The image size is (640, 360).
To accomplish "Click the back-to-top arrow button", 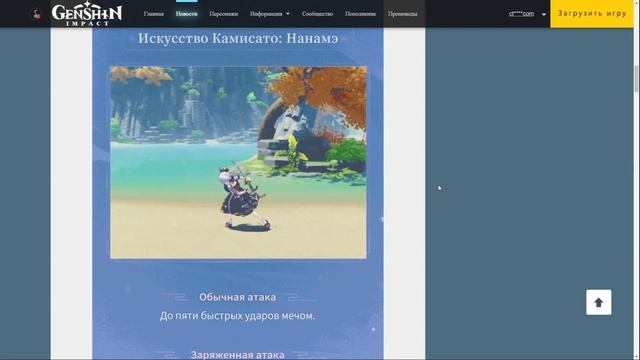I will 599,302.
